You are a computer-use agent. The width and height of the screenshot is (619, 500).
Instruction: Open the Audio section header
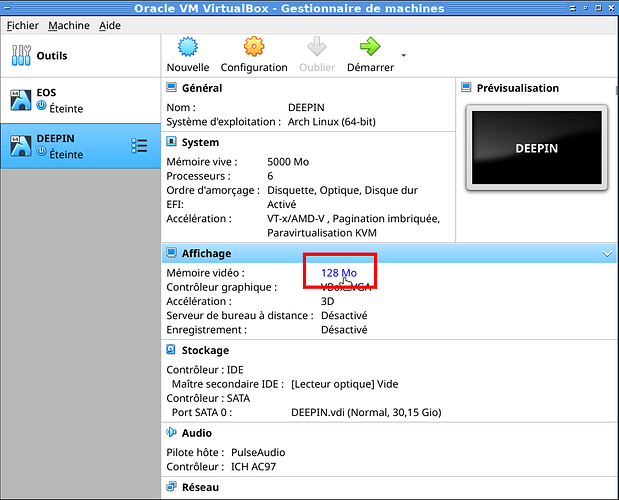click(x=197, y=433)
